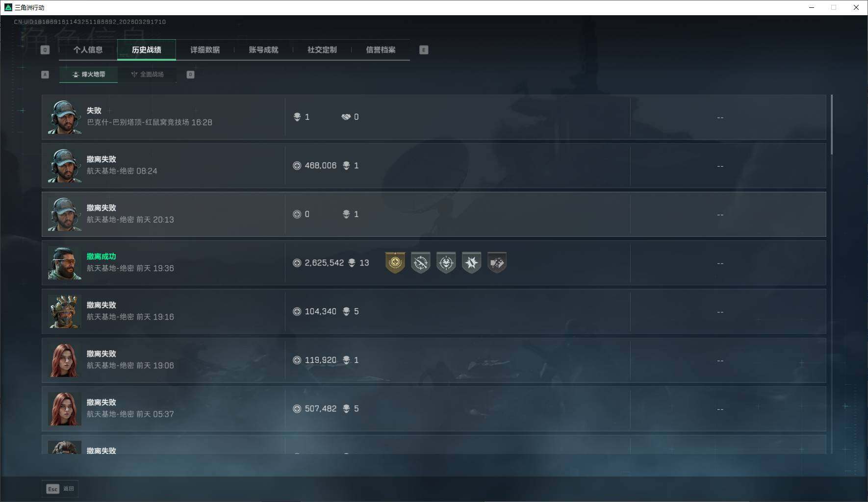The image size is (868, 502).
Task: Click the eagle emblem medal badge
Action: 446,263
